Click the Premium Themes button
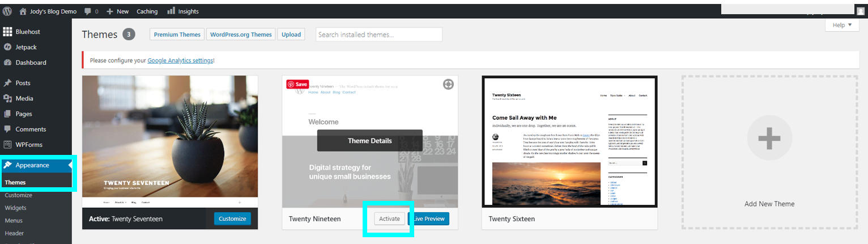868x244 pixels. [177, 35]
